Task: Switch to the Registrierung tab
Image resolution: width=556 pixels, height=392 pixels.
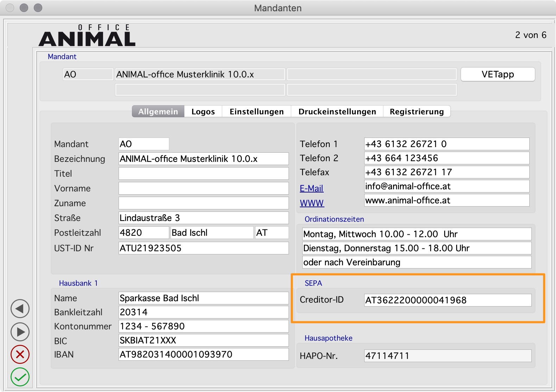Action: tap(417, 112)
